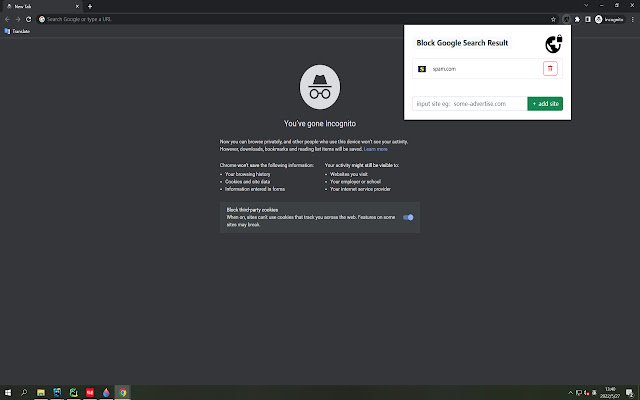Open File Explorer from the taskbar
This screenshot has width=640, height=400.
(41, 393)
